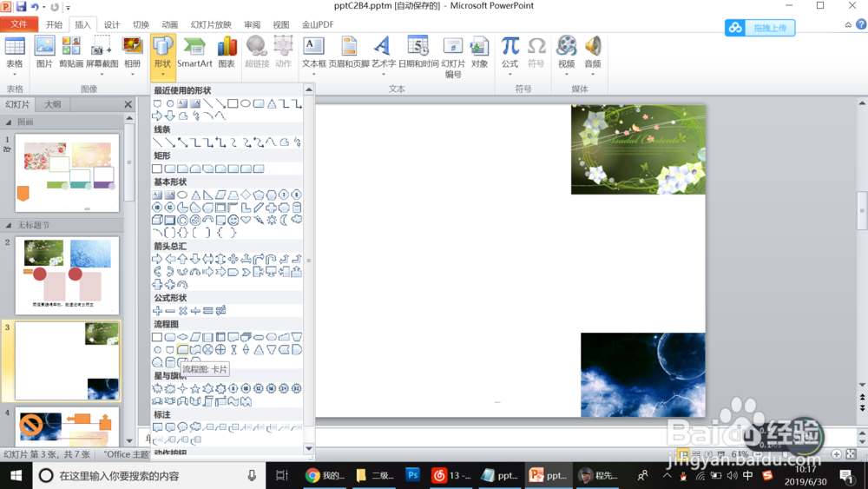Insert an object (对象)
Viewport: 868px width, 489px height.
(x=479, y=53)
